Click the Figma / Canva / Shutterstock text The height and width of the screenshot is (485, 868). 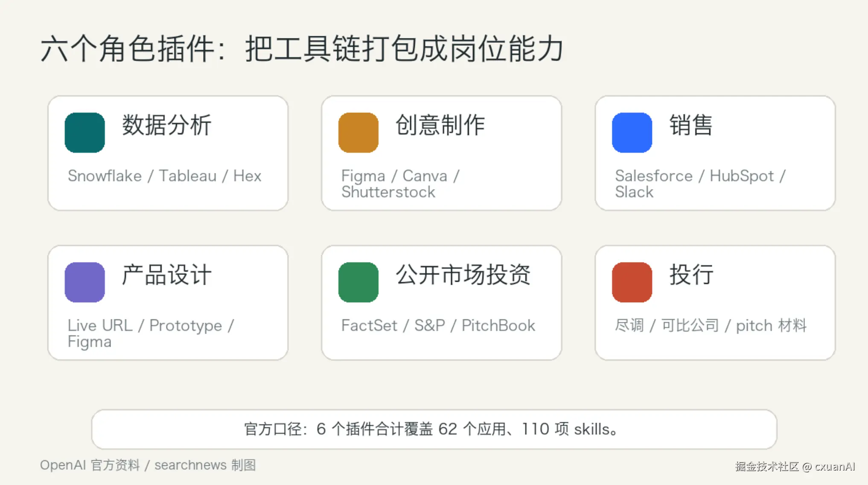[400, 184]
